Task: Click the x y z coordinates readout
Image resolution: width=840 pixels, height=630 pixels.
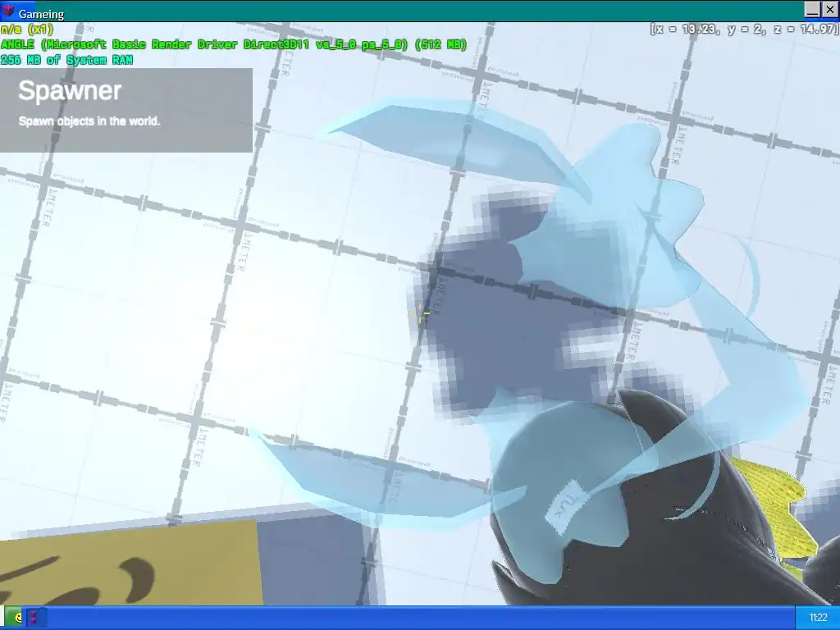Action: [743, 29]
